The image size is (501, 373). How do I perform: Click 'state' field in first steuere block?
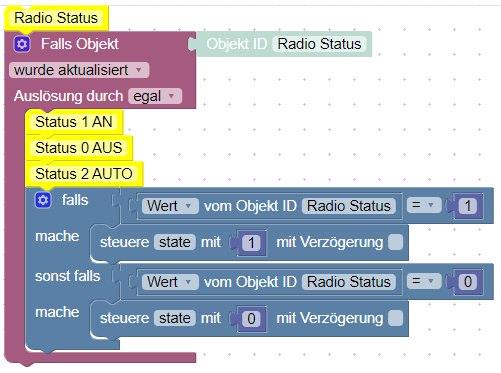tap(175, 242)
